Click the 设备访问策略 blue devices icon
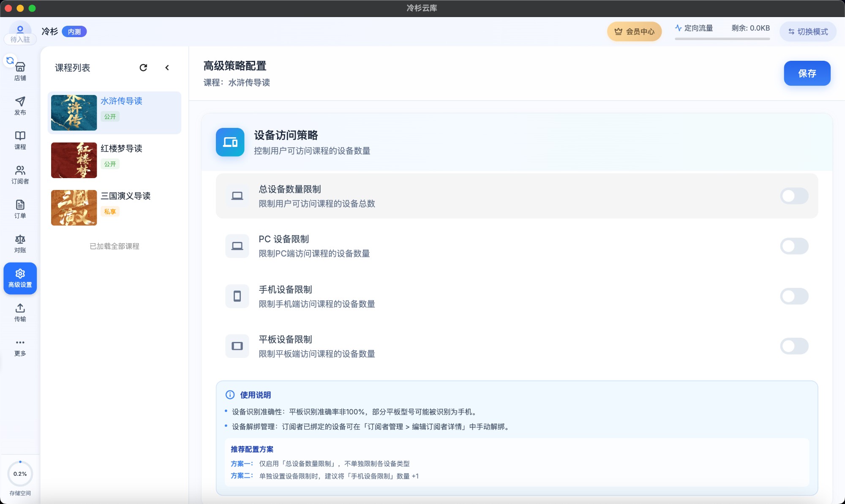The image size is (845, 504). coord(230,142)
